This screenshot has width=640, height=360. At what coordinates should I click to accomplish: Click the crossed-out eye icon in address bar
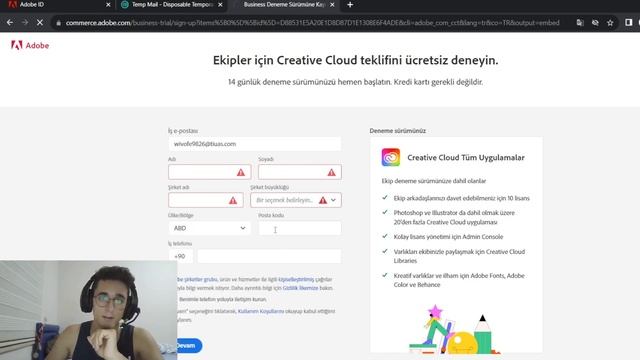pyautogui.click(x=595, y=23)
